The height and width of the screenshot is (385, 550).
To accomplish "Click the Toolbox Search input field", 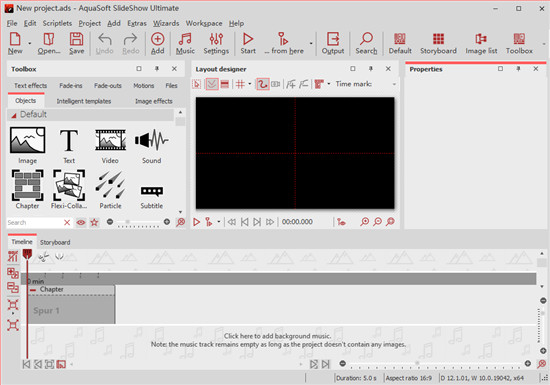I will coord(34,222).
